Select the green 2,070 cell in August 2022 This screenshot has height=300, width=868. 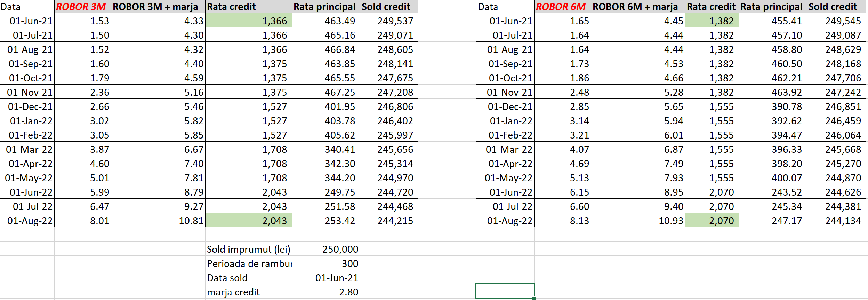(x=712, y=221)
